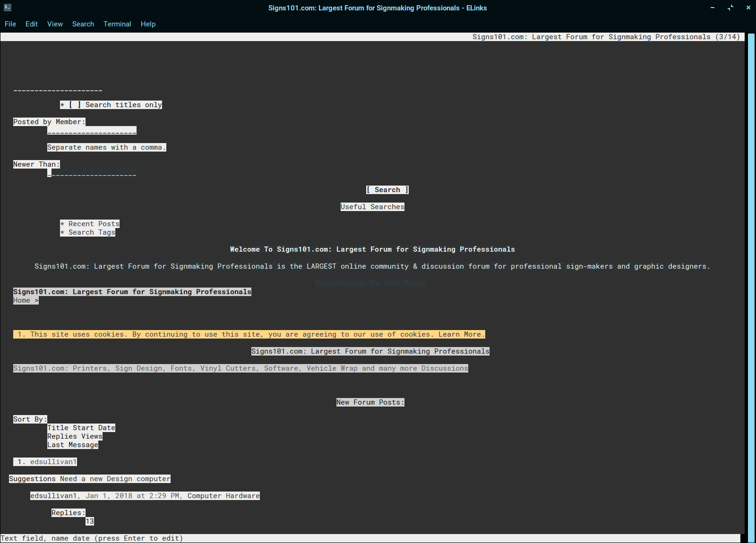Open the File menu

pyautogui.click(x=10, y=24)
